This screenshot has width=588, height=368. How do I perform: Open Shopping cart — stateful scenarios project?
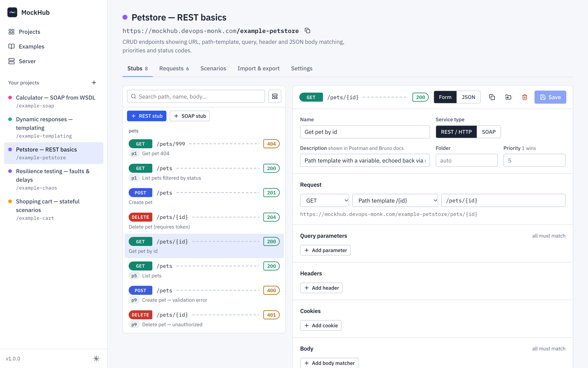(54, 210)
